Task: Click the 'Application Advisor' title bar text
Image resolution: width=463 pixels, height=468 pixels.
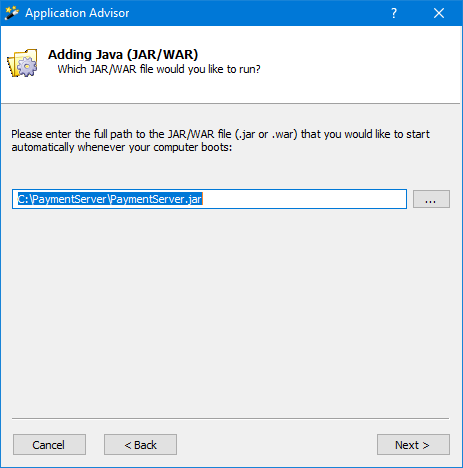Action: coord(77,13)
